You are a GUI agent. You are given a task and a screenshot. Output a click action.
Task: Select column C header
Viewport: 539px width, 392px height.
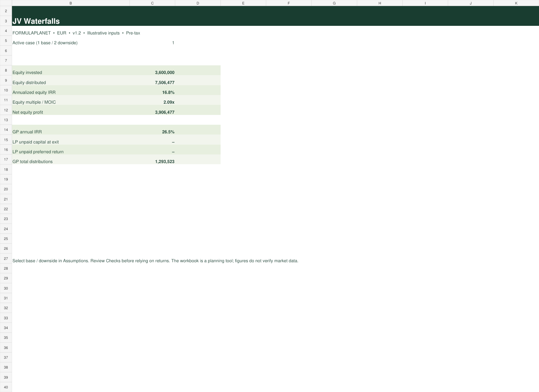click(152, 3)
